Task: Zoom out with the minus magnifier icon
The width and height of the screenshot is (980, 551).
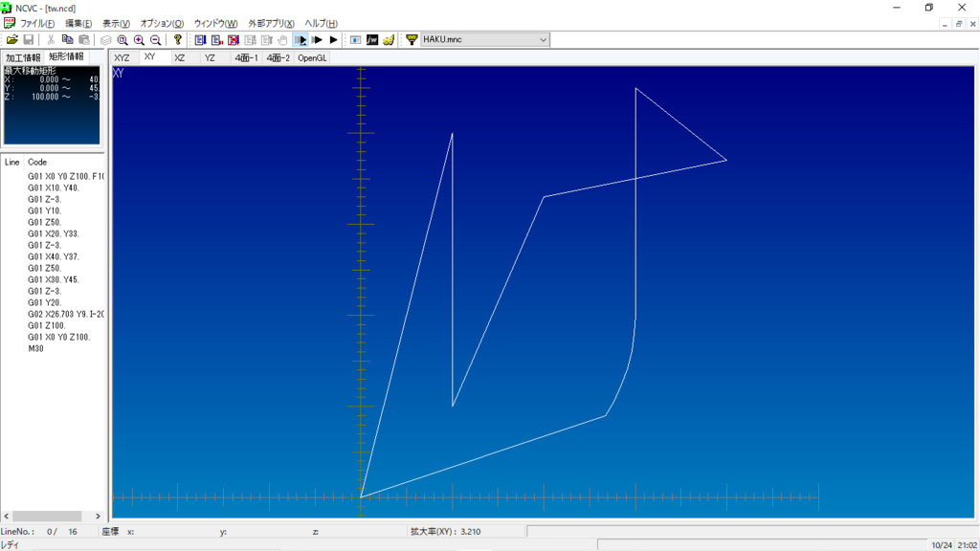Action: (x=155, y=40)
